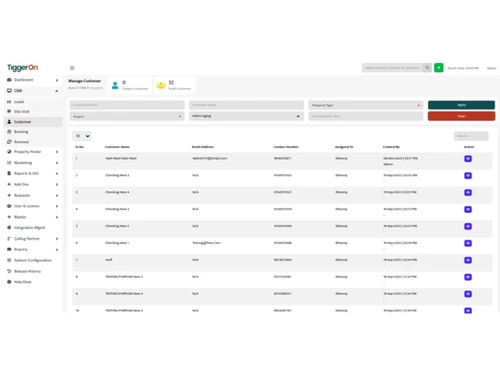Click the Customer Name column header
The height and width of the screenshot is (375, 500).
[x=117, y=147]
